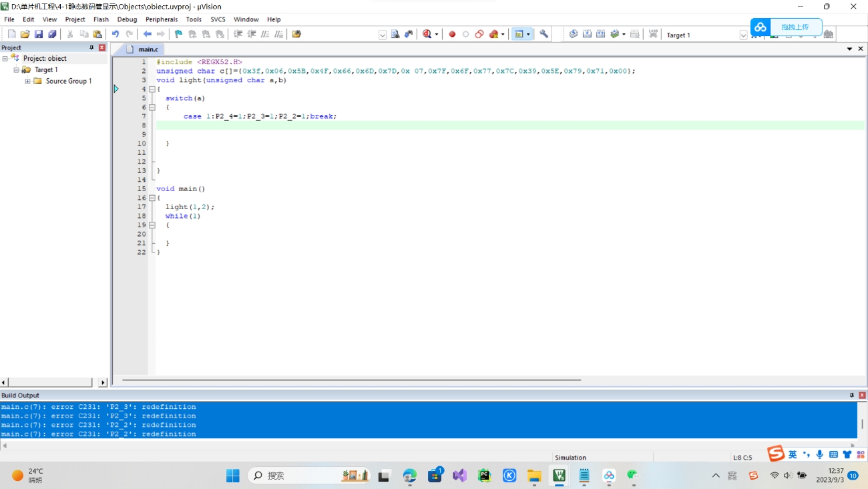Click the Paste clipboard icon
This screenshot has height=489, width=868.
point(97,34)
